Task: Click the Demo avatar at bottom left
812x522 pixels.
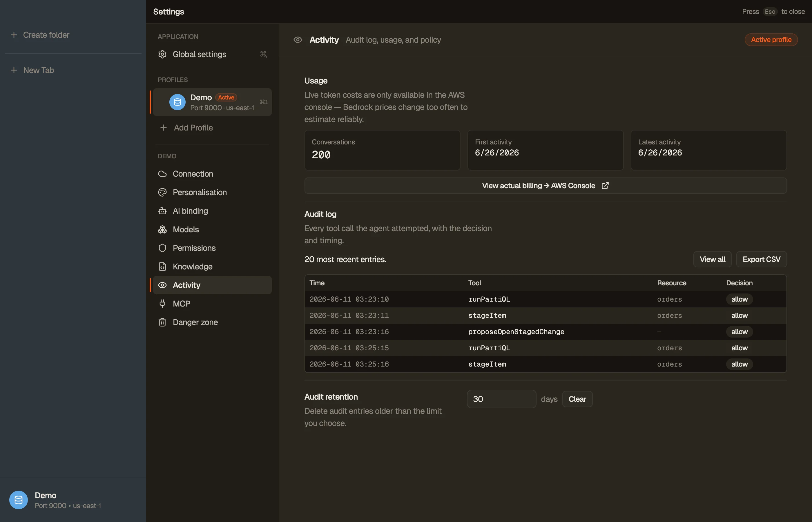Action: click(x=18, y=500)
